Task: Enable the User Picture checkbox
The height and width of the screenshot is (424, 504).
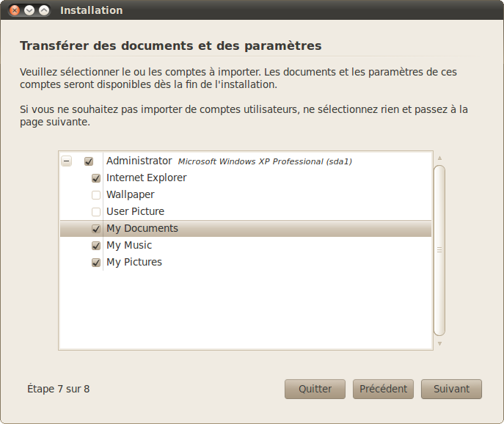Action: click(x=96, y=212)
